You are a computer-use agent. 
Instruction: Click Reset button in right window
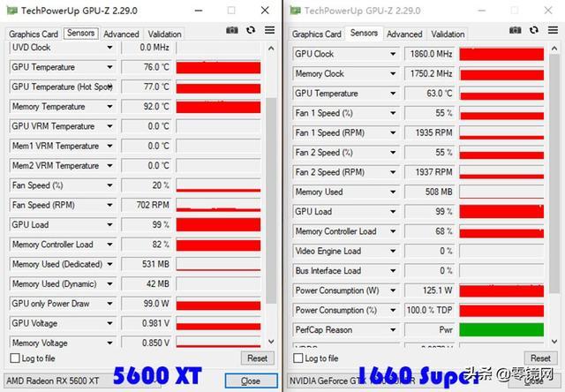[540, 358]
